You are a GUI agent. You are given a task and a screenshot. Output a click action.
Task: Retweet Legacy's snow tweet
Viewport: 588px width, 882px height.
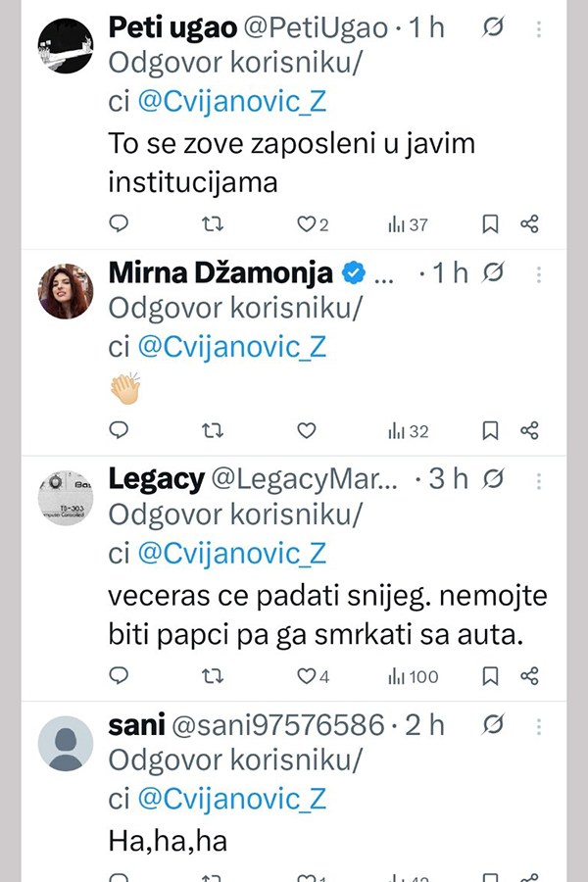212,676
